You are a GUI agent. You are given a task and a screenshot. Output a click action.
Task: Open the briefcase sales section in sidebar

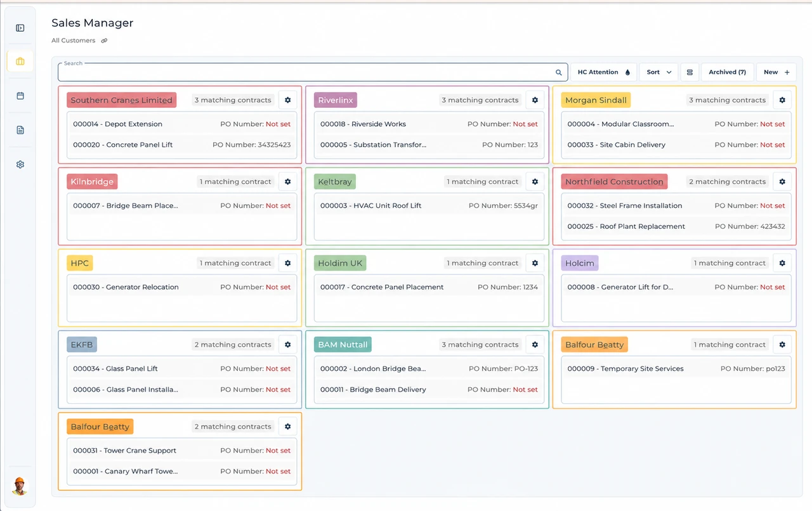(x=20, y=61)
